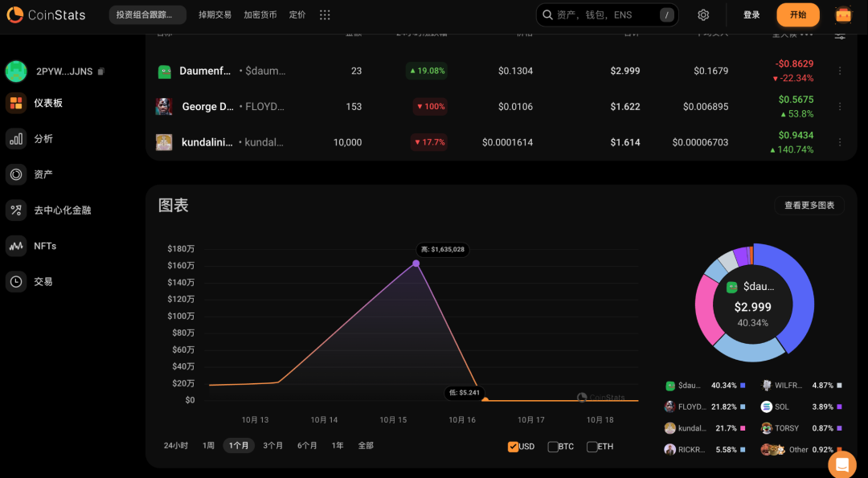Open the apps grid menu icon
The image size is (868, 478).
[325, 14]
